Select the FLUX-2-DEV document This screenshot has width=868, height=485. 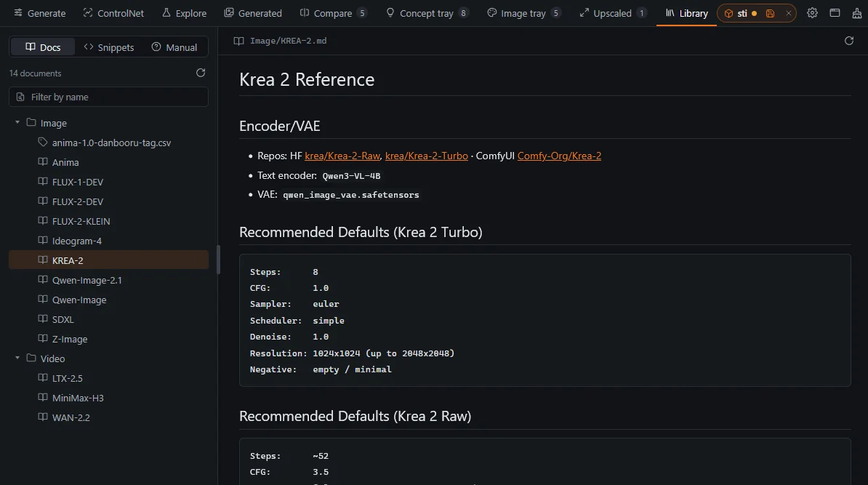click(108, 201)
